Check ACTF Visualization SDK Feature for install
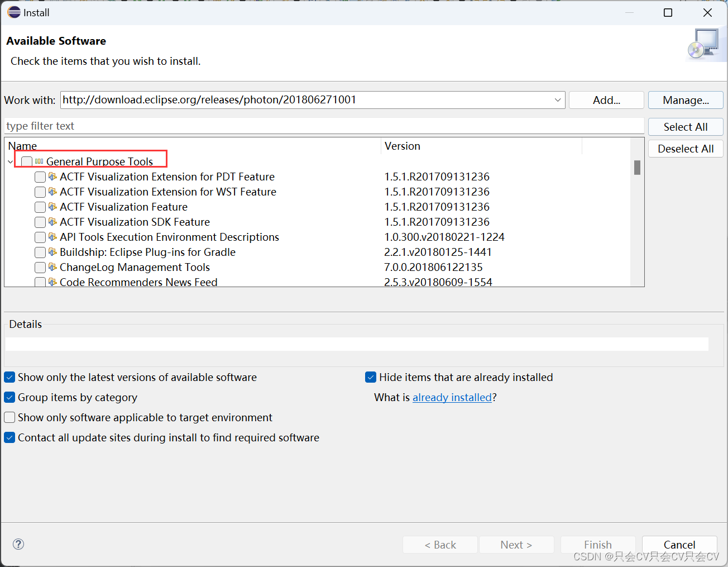This screenshot has width=728, height=567. click(40, 222)
